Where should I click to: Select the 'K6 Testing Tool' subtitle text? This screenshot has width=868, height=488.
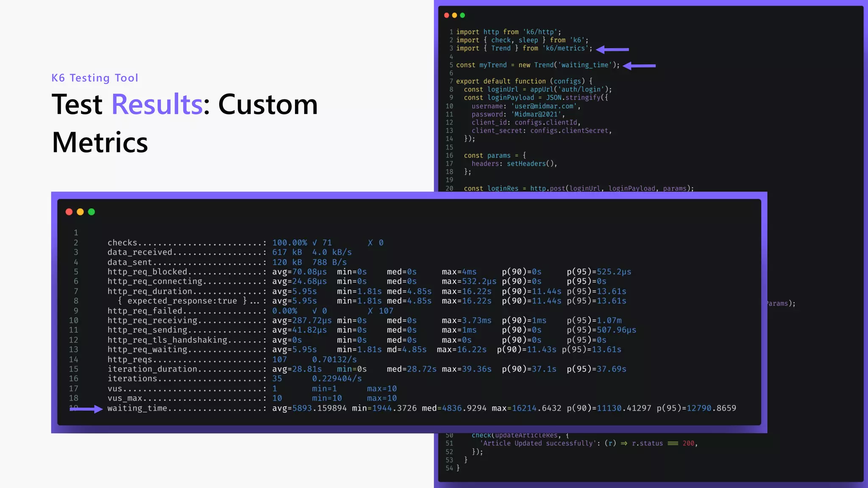(95, 78)
